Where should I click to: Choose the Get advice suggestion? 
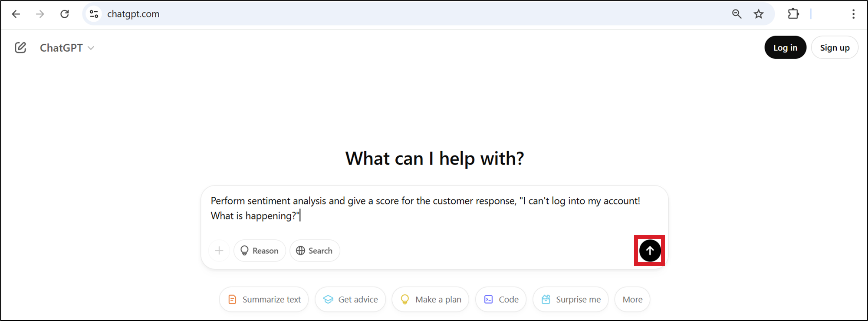pos(350,299)
